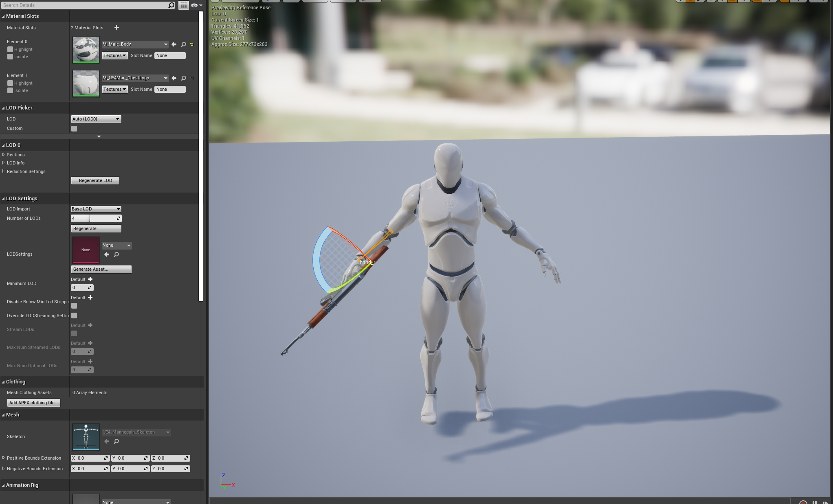
Task: Click Add APEX clothing file button
Action: tap(34, 403)
